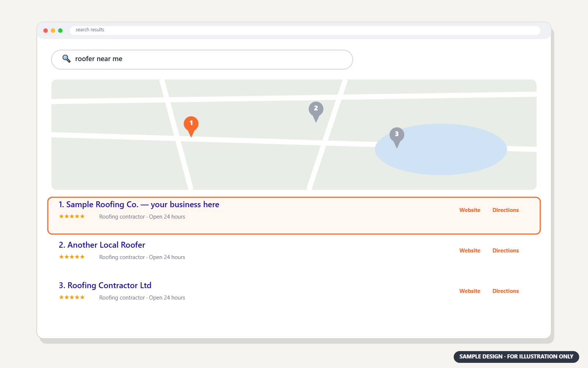Get Directions to Roofing Contractor Ltd
Viewport: 588px width, 368px height.
[x=506, y=291]
